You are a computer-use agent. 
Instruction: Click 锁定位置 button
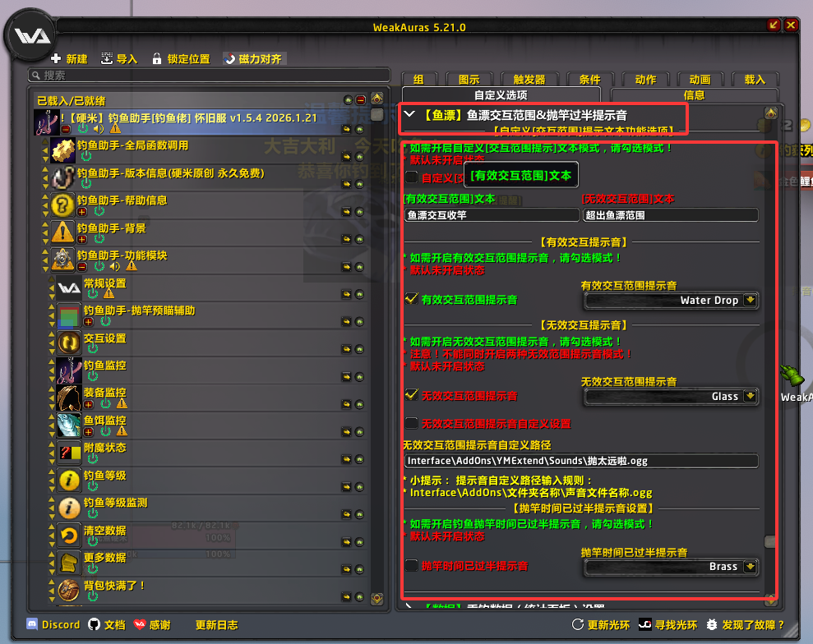coord(182,58)
